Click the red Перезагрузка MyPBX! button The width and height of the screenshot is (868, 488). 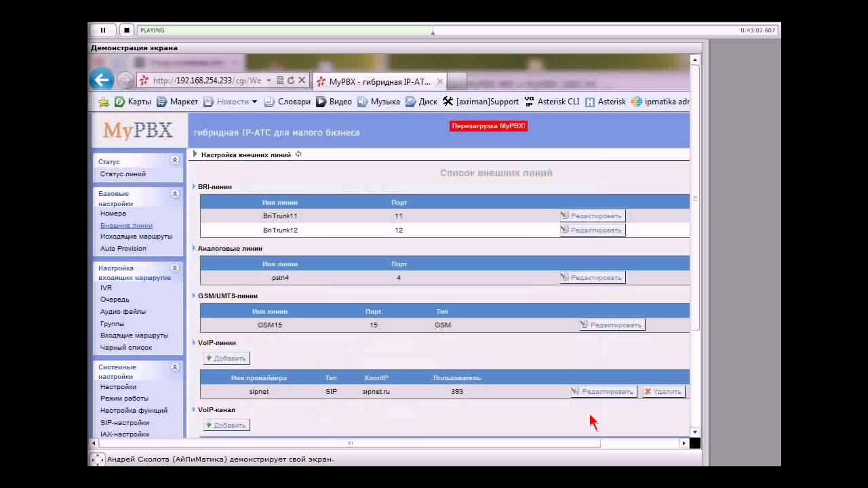click(488, 126)
